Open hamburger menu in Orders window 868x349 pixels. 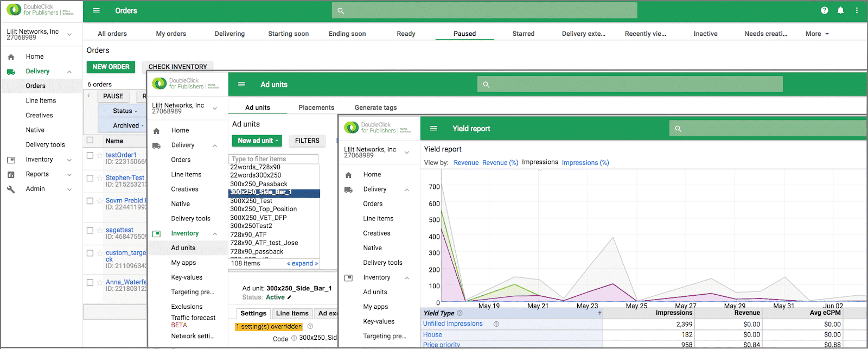coord(96,10)
